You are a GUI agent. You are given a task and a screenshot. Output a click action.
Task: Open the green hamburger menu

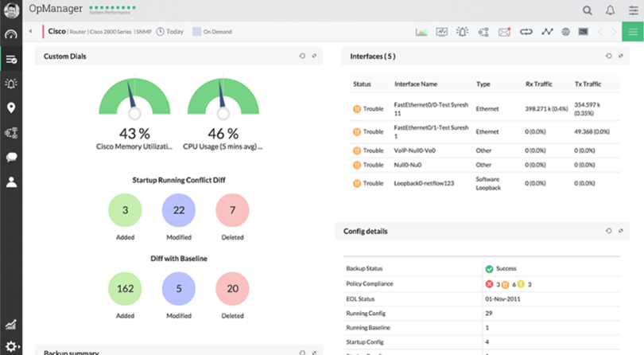(x=632, y=32)
